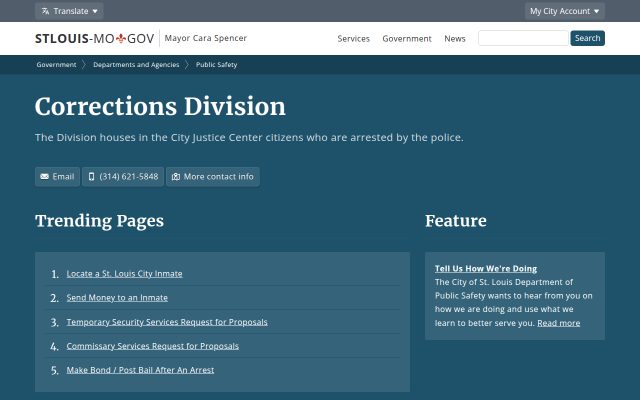Click the Search button
The image size is (640, 400).
[587, 38]
